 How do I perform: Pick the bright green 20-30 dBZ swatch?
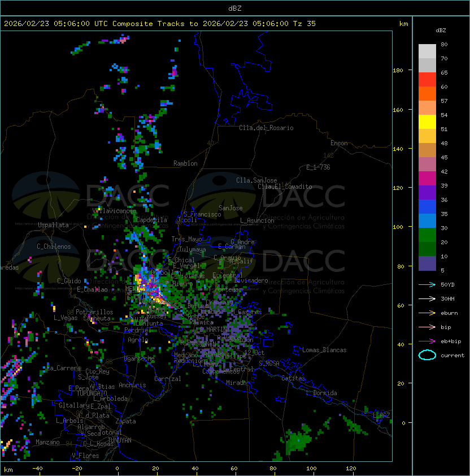pyautogui.click(x=427, y=235)
